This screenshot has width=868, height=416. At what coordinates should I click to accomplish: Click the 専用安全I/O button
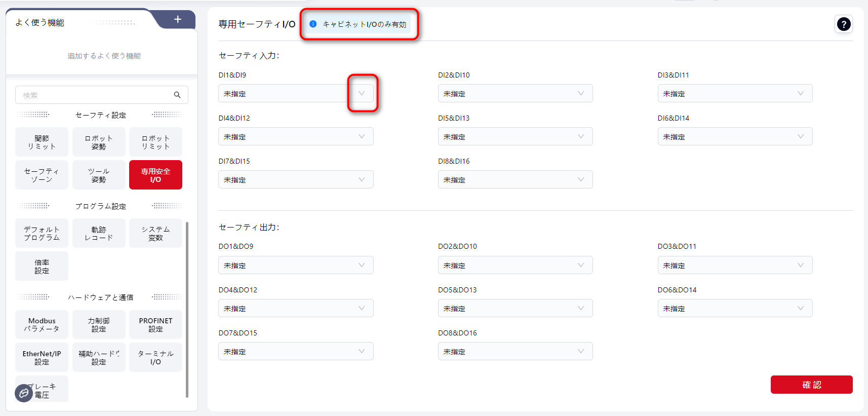[155, 175]
